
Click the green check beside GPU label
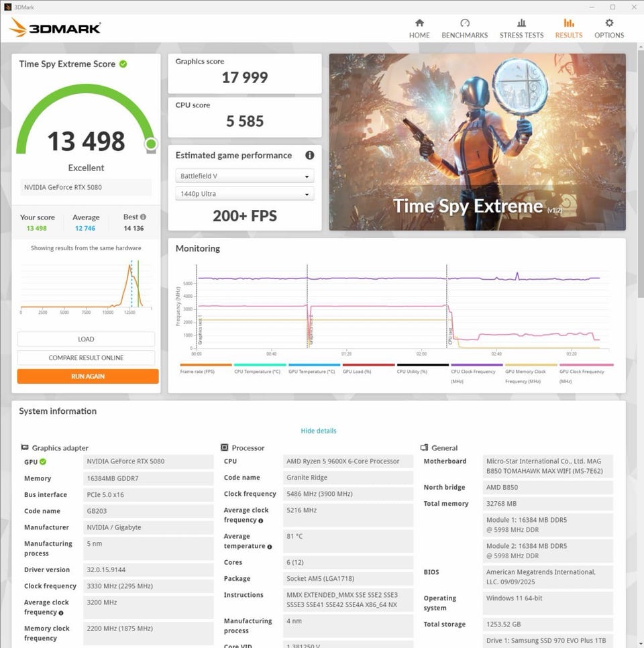point(43,462)
